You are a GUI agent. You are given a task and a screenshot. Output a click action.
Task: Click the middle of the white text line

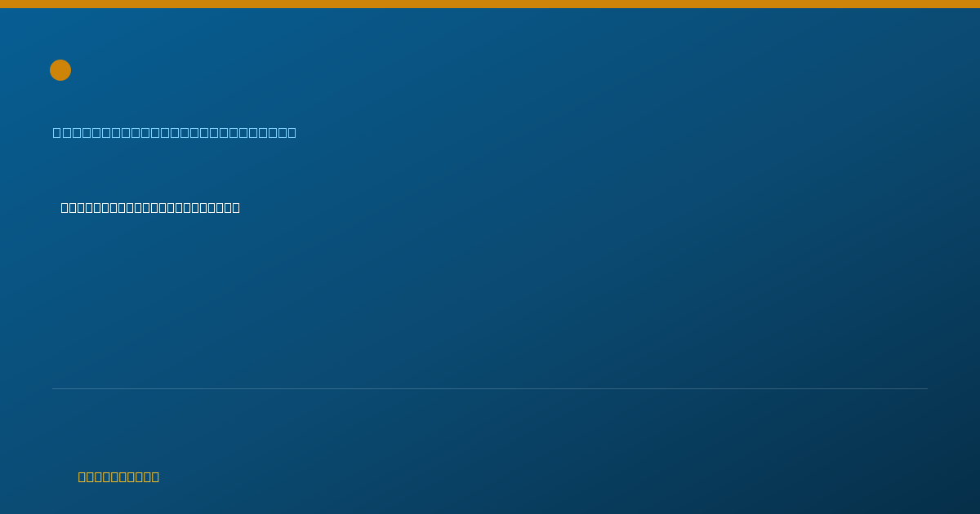[x=150, y=207]
